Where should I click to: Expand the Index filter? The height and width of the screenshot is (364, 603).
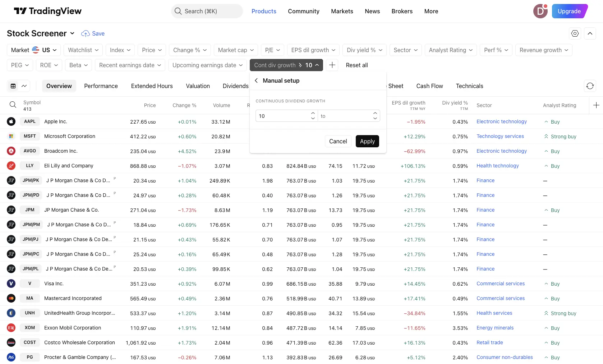coord(120,50)
